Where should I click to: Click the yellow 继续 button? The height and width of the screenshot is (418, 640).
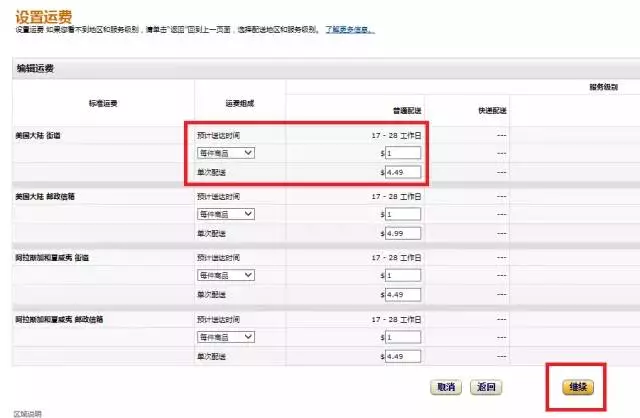click(578, 387)
